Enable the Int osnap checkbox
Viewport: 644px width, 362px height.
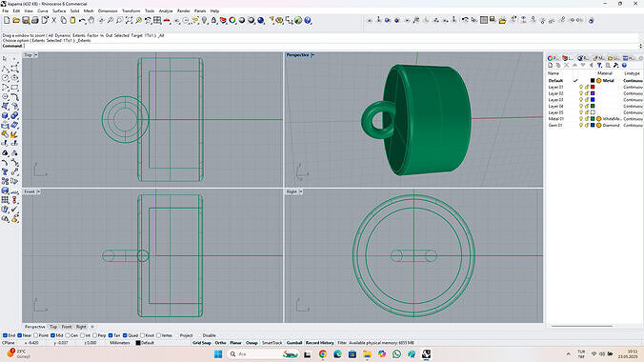click(x=82, y=335)
